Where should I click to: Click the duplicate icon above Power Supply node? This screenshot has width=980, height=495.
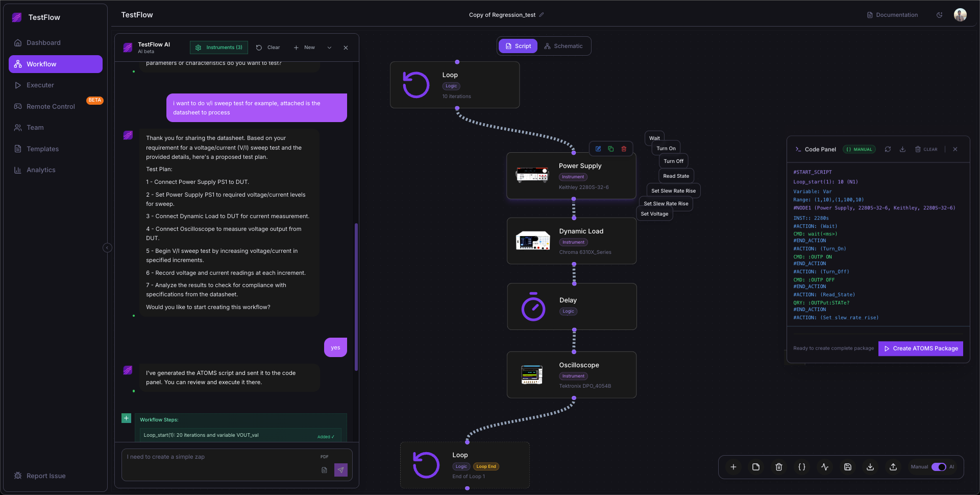[611, 149]
